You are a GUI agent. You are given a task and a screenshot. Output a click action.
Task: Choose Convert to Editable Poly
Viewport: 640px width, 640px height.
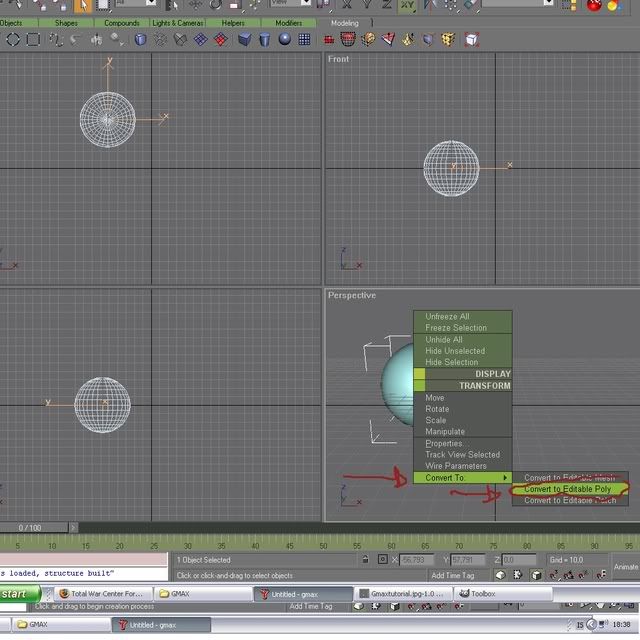pyautogui.click(x=568, y=489)
